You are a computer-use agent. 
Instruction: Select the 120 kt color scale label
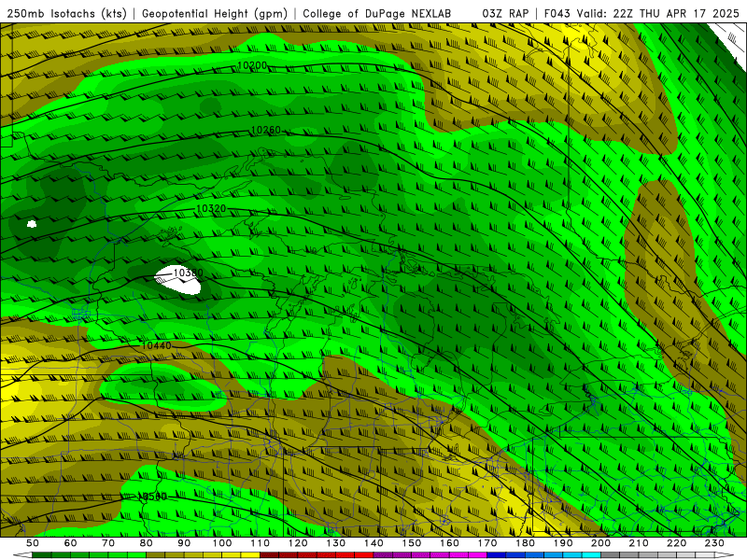pos(298,543)
